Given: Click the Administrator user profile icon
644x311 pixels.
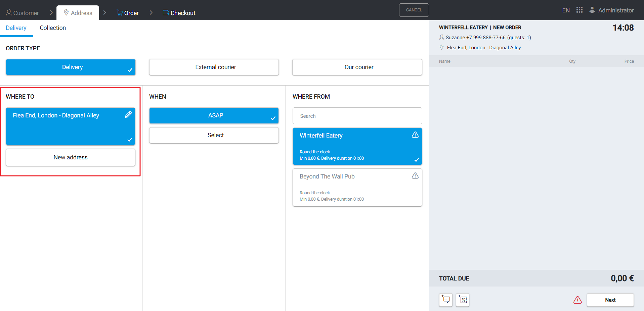Looking at the screenshot, I should (592, 10).
